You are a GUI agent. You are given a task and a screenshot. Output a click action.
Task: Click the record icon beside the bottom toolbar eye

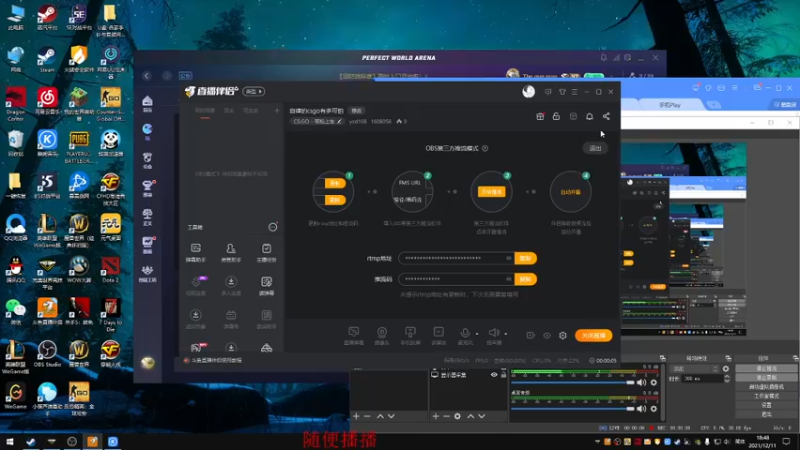(x=531, y=335)
